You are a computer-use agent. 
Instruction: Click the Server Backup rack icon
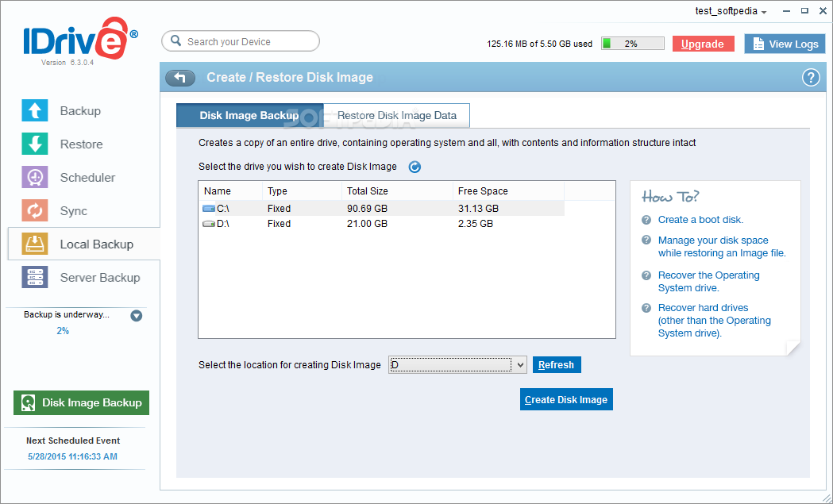(34, 277)
